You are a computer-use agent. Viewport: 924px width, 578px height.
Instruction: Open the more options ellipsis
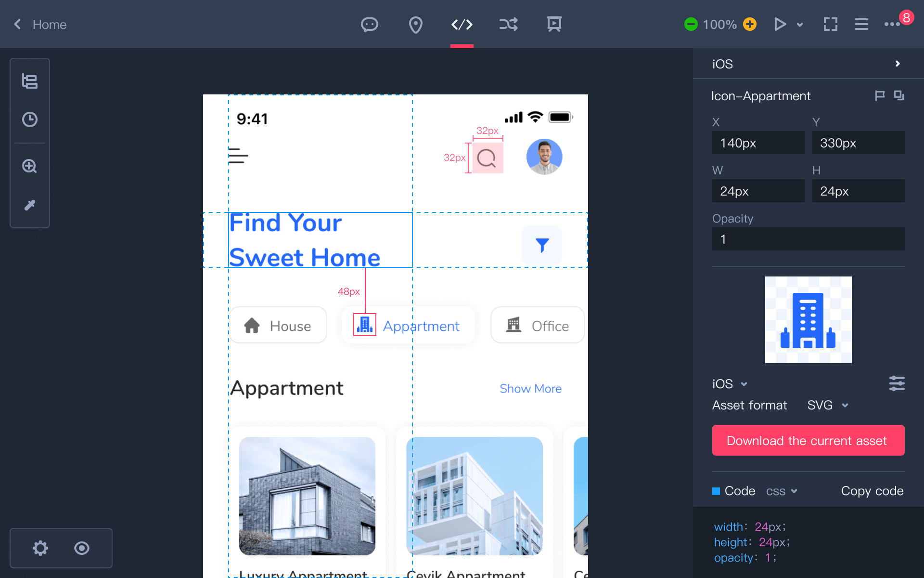click(892, 24)
